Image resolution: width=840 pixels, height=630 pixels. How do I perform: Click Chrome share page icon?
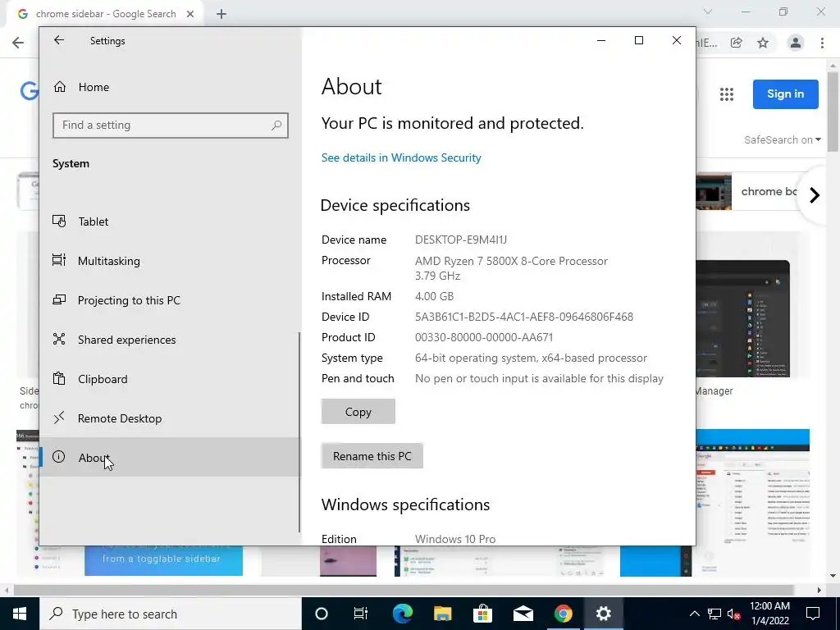coord(737,43)
